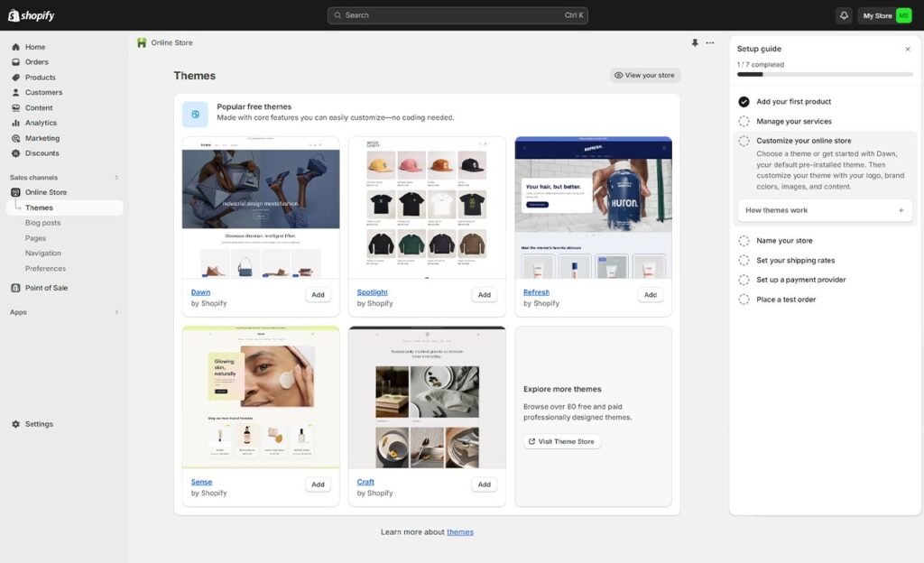Open Preferences in sidebar
Screen dimensions: 924x563
[x=45, y=269]
